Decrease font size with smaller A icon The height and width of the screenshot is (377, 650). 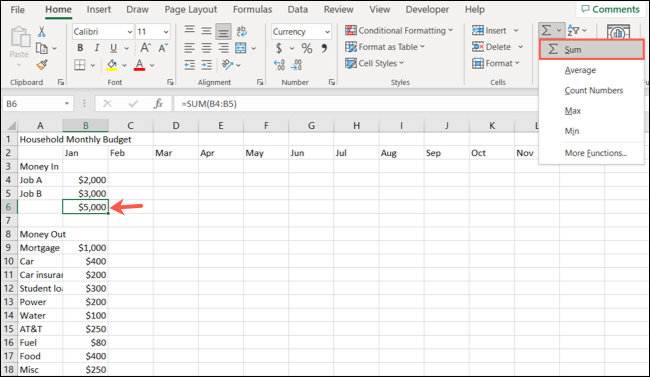[163, 48]
